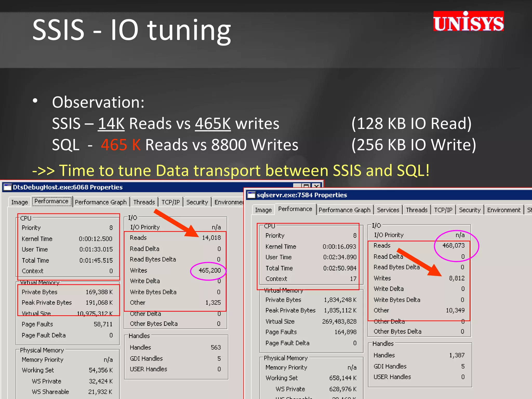The height and width of the screenshot is (399, 532).
Task: Click sqlservr Kernel Time 0:00:16.093
Action: [x=339, y=247]
